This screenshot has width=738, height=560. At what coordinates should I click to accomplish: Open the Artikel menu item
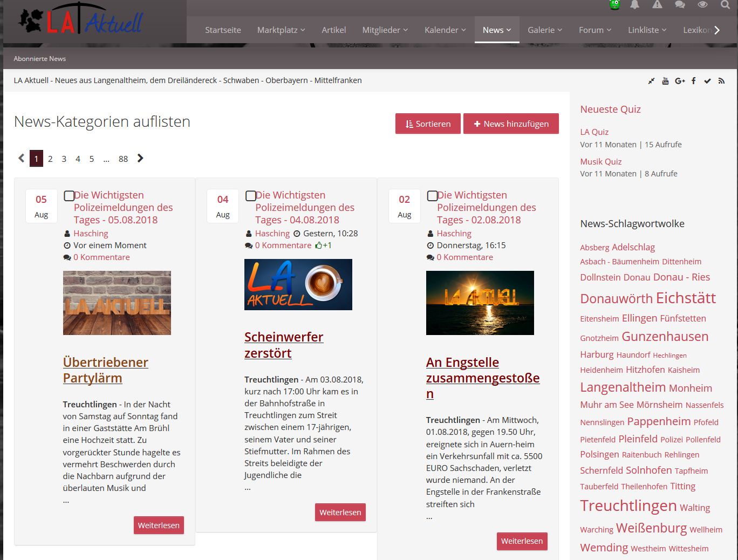[x=334, y=30]
